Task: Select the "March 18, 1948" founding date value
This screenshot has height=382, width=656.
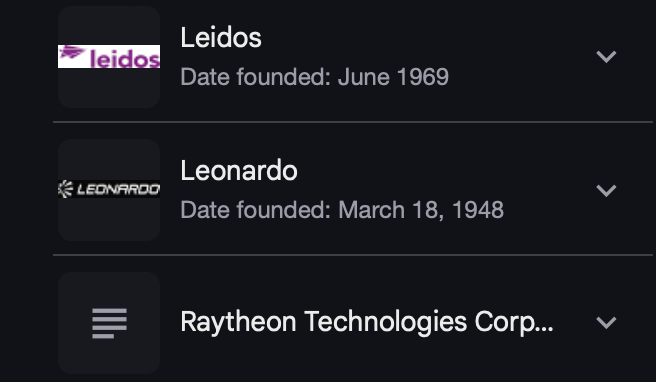Action: [421, 210]
